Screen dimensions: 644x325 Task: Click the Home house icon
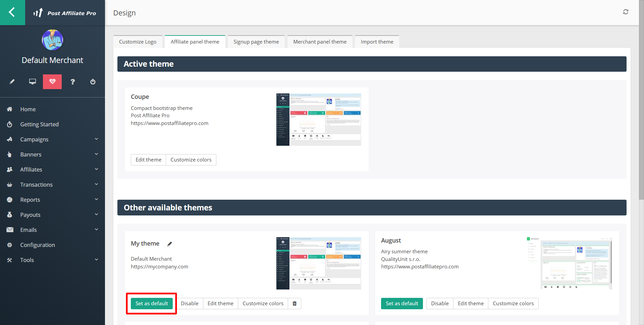pyautogui.click(x=10, y=109)
